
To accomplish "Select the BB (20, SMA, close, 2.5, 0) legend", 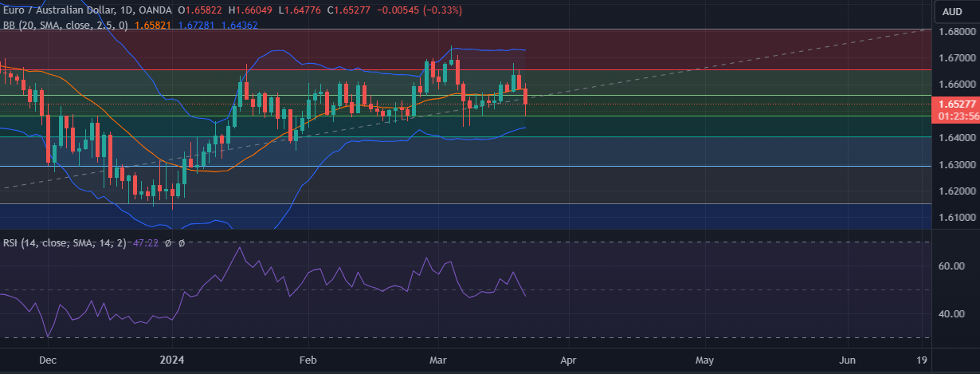I will [65, 26].
